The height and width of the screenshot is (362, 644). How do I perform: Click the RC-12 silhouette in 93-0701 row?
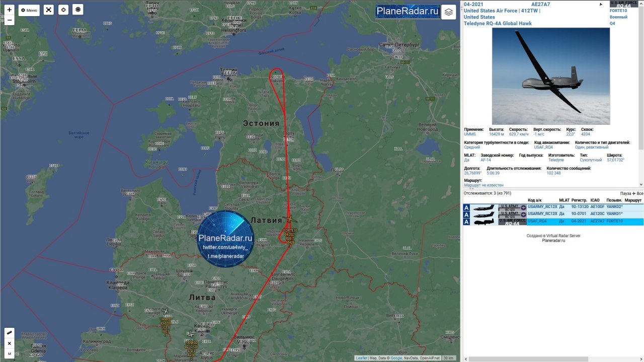[484, 214]
